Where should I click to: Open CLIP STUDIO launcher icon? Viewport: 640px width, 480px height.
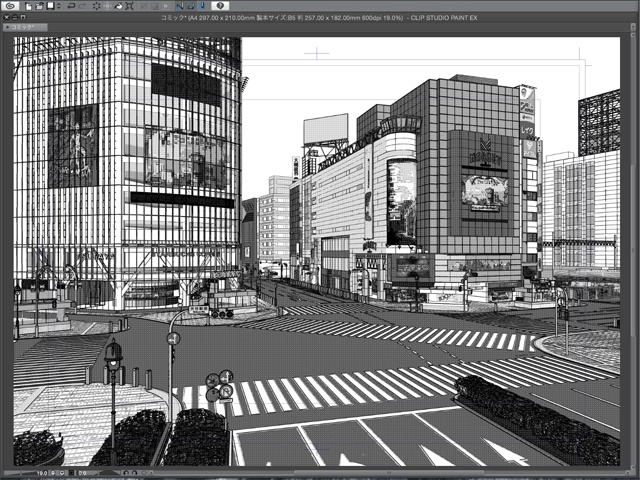pyautogui.click(x=11, y=6)
